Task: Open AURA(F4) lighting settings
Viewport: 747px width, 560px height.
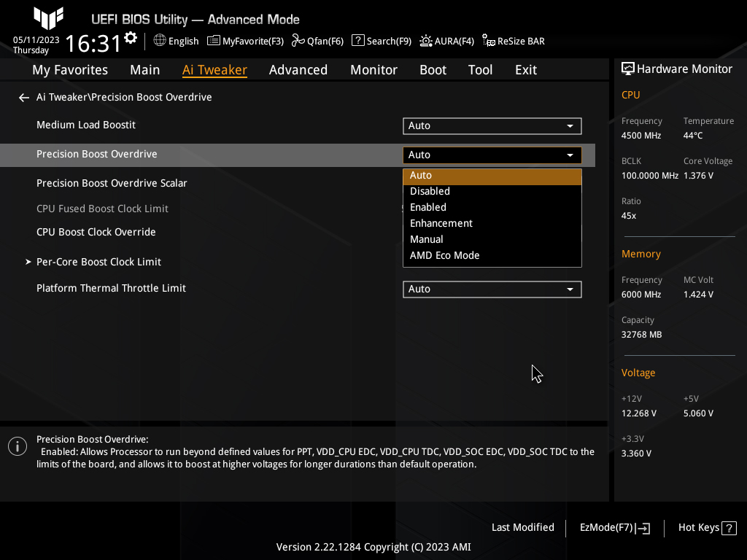Action: pyautogui.click(x=446, y=41)
